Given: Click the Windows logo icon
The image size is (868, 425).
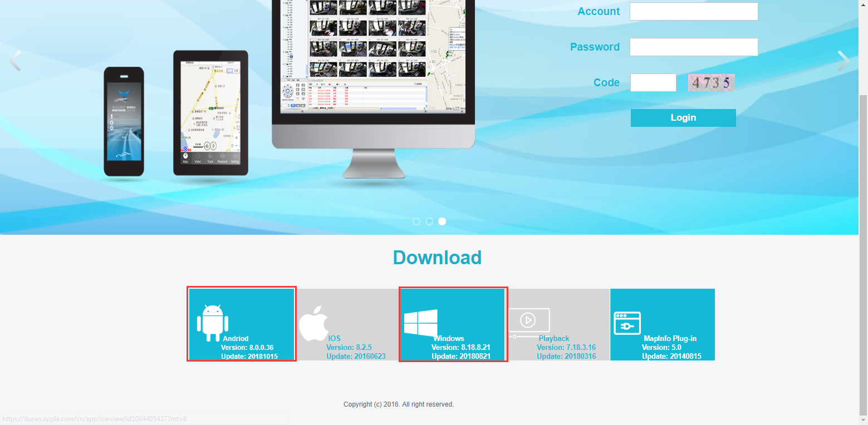Looking at the screenshot, I should [x=420, y=323].
